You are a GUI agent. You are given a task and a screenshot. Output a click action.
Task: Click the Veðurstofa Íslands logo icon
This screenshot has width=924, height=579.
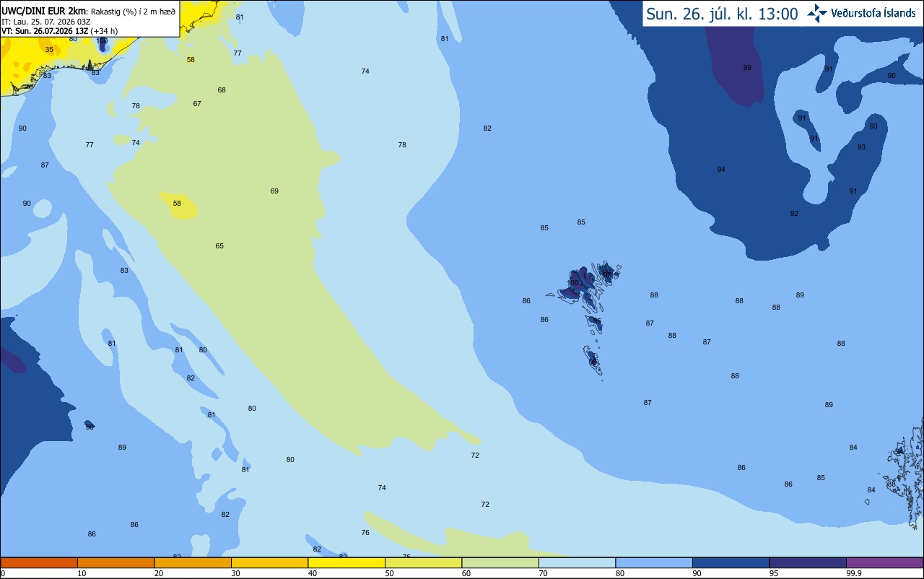[817, 13]
